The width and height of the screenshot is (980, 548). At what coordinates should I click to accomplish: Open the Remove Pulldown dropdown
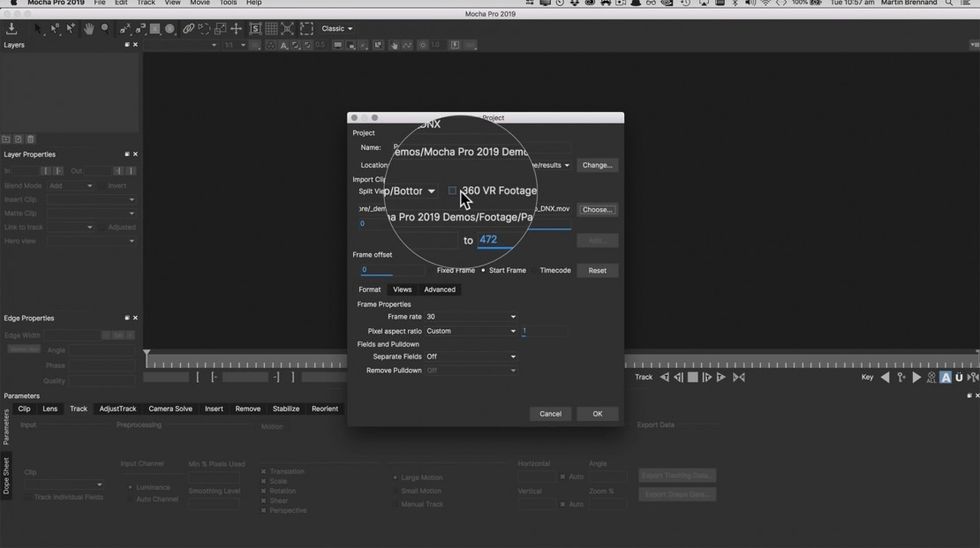pos(471,371)
